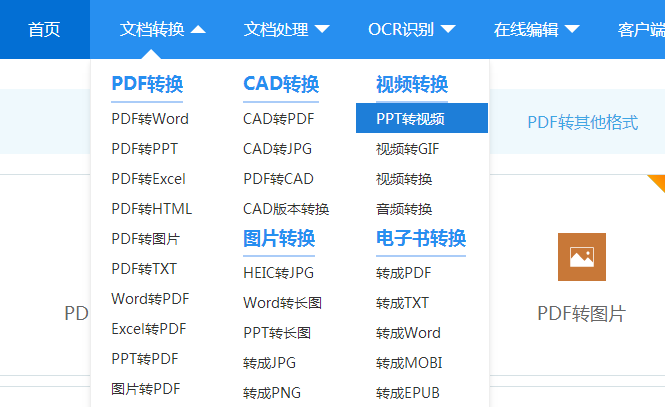Open the PDF转其他格式 tab
The image size is (665, 407).
[583, 123]
